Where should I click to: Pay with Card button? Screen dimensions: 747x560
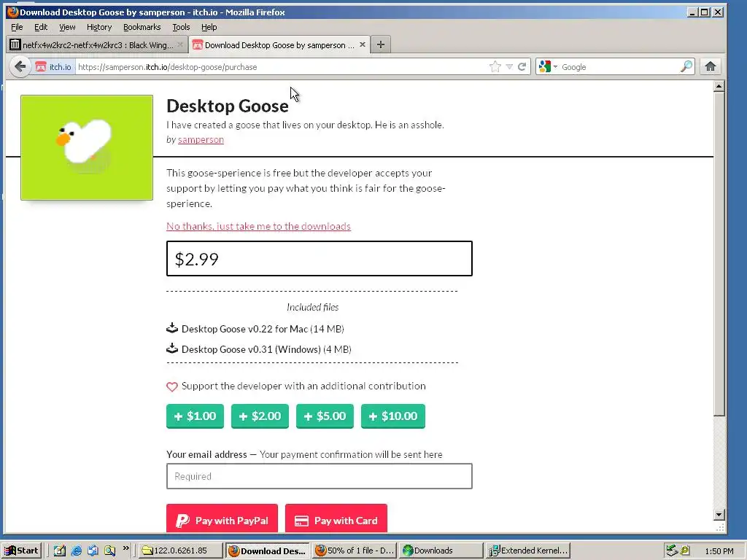(336, 518)
